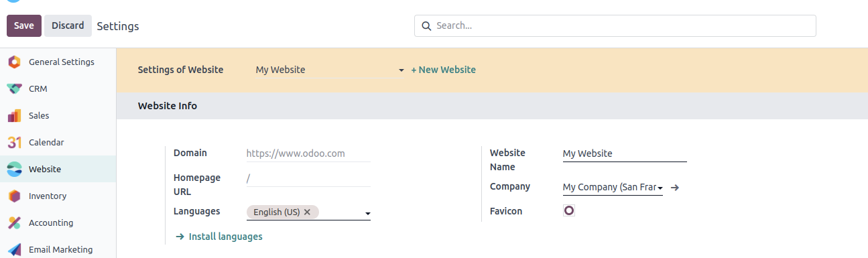Open the Accounting icon in sidebar
The width and height of the screenshot is (868, 258).
[15, 223]
